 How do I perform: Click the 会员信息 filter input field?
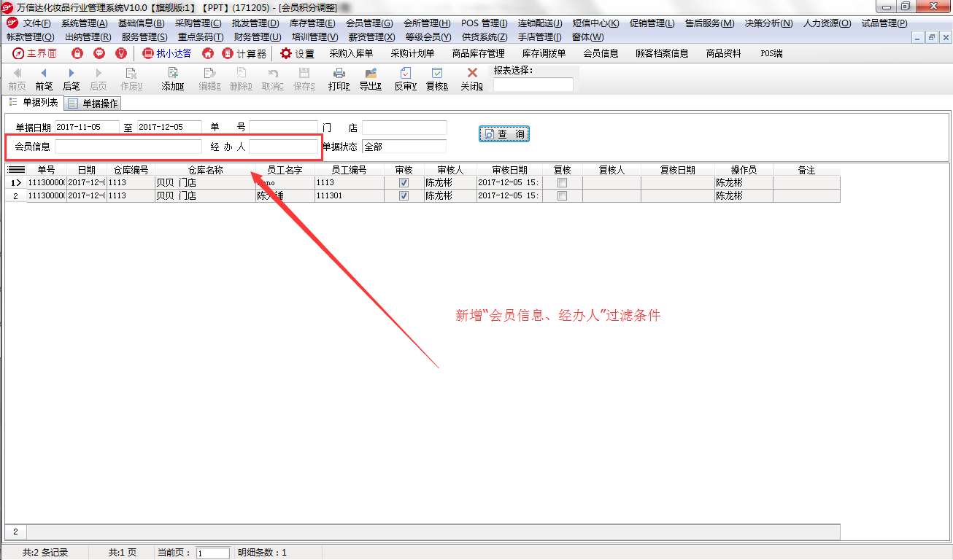[128, 147]
